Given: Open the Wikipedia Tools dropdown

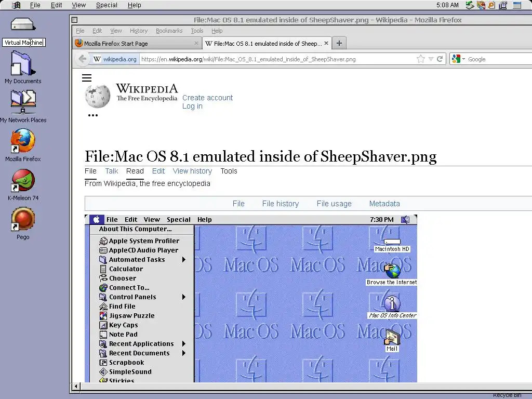Looking at the screenshot, I should (229, 171).
